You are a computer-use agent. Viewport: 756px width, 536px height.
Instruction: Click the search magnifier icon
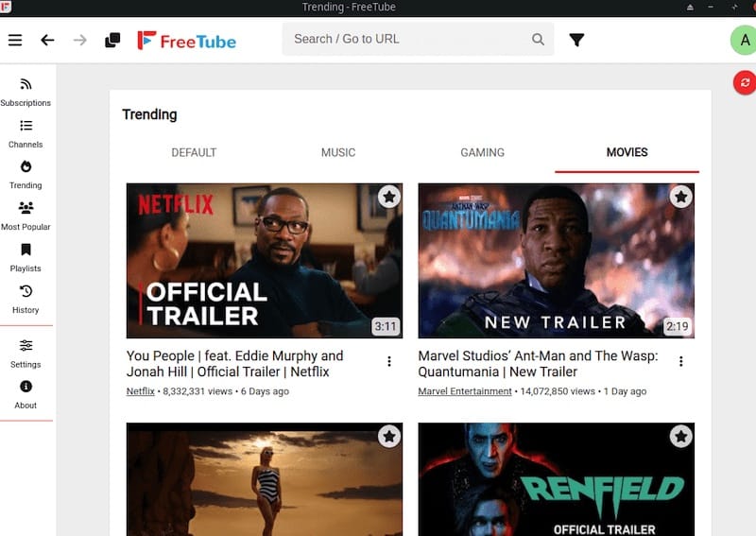538,39
